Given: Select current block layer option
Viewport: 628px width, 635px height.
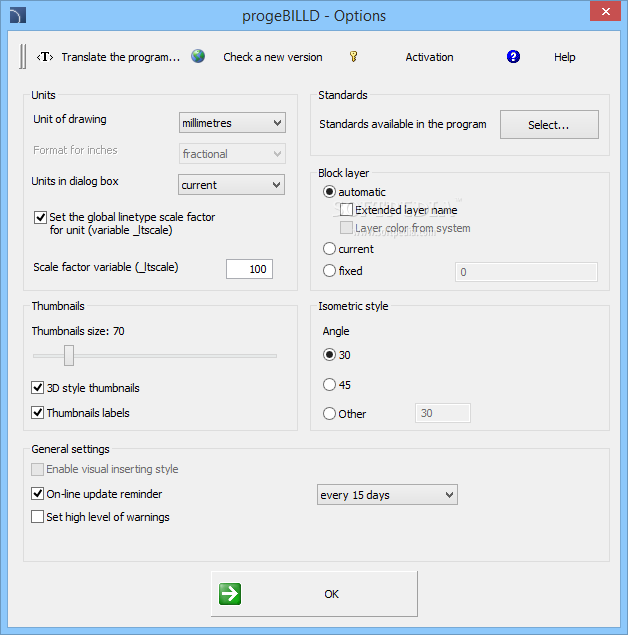Looking at the screenshot, I should (330, 249).
